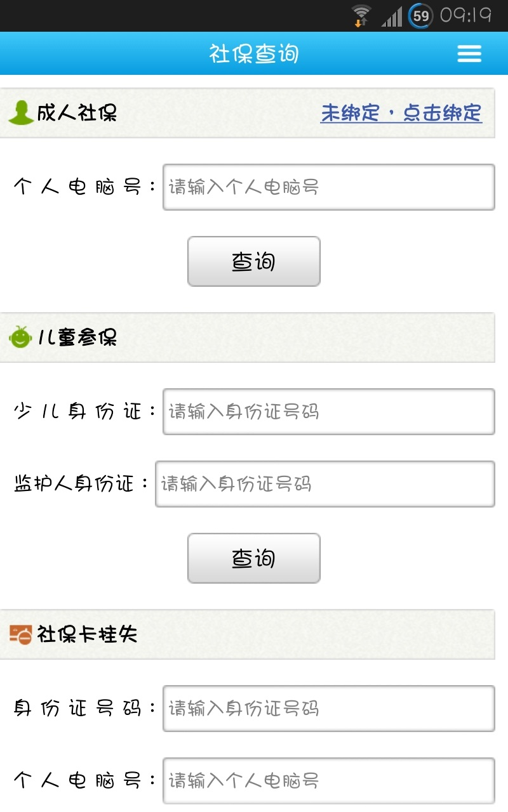Focus the 少儿身份证 input field

(x=328, y=412)
